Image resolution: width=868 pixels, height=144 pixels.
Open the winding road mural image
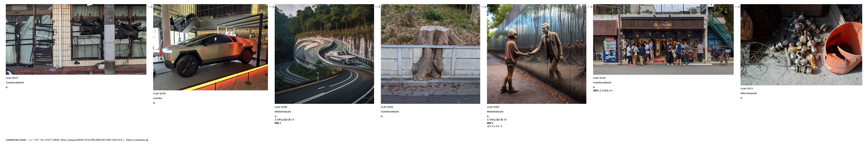tap(324, 54)
